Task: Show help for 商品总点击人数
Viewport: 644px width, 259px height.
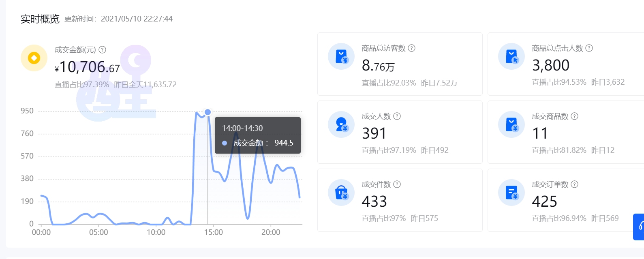Action: (589, 48)
